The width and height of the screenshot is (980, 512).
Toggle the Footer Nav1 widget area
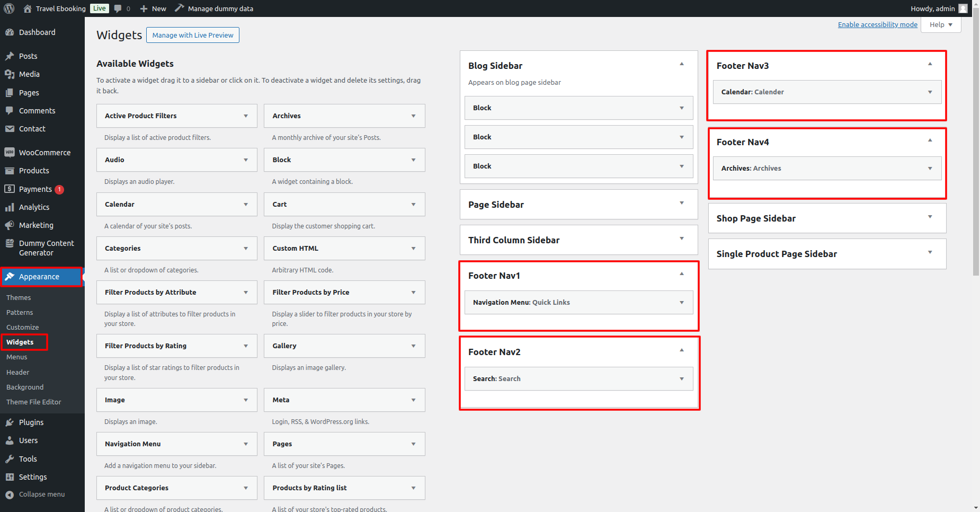point(682,274)
